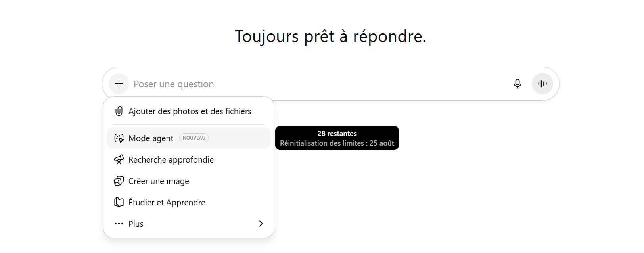This screenshot has width=644, height=253.
Task: Click the Toujours prêt à répondre heading
Action: (330, 36)
